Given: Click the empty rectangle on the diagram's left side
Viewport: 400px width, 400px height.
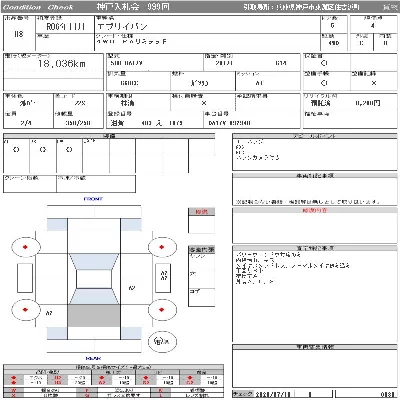Looking at the screenshot, I should click(25, 278).
